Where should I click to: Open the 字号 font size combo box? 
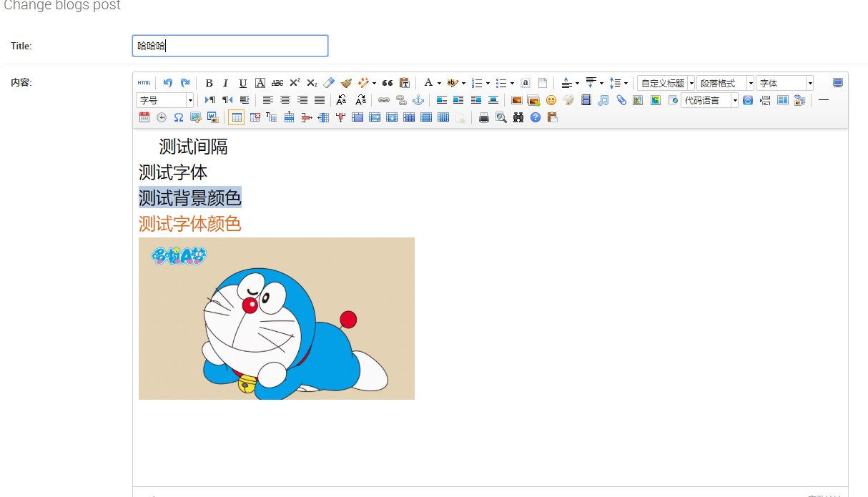coord(165,100)
